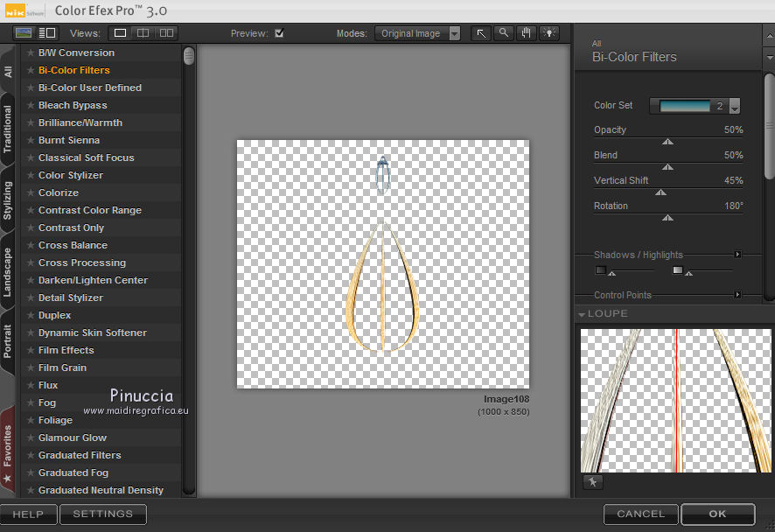
Task: Select the arrow pointer tool
Action: [481, 33]
